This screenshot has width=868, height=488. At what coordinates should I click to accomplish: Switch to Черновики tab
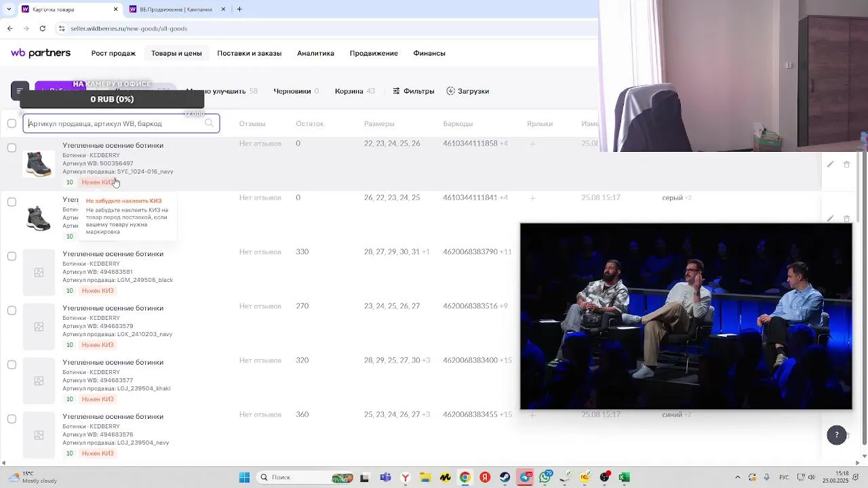(296, 91)
